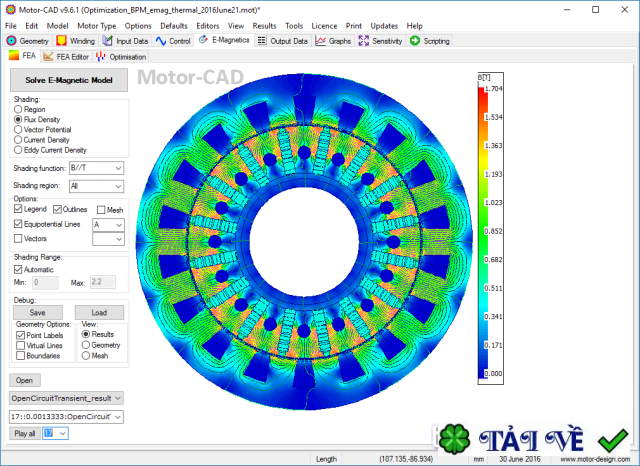Open the Scripting tab green arrow icon
Viewport: 640px width, 466px height.
[x=416, y=41]
